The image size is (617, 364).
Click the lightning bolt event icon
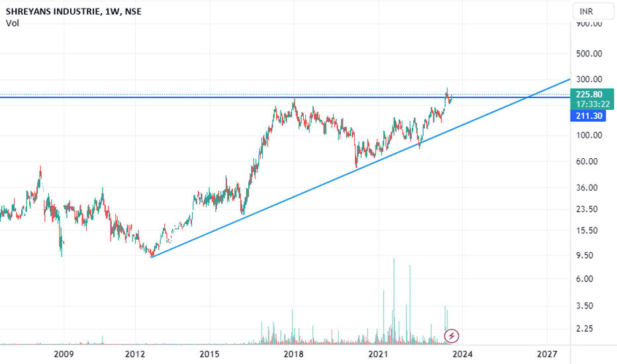click(451, 336)
